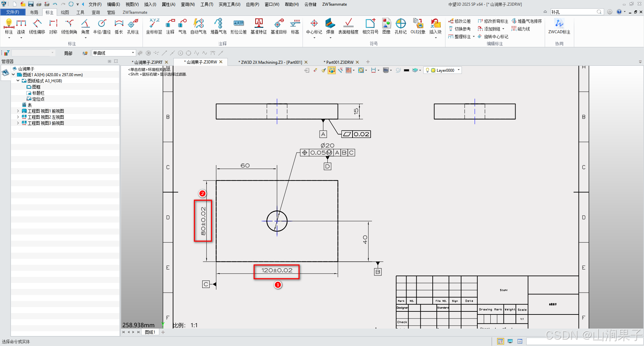
Task: Select the 图纸1 sheet tab at bottom
Action: tap(150, 332)
